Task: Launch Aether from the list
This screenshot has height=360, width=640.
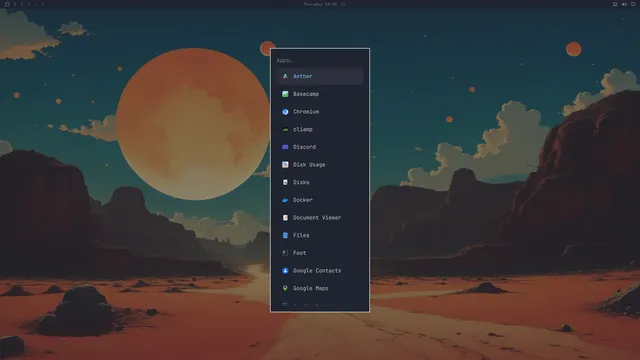Action: 320,76
